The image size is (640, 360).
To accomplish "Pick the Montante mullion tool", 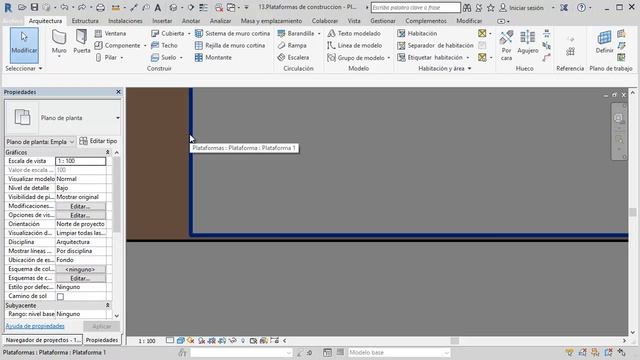I will click(213, 58).
